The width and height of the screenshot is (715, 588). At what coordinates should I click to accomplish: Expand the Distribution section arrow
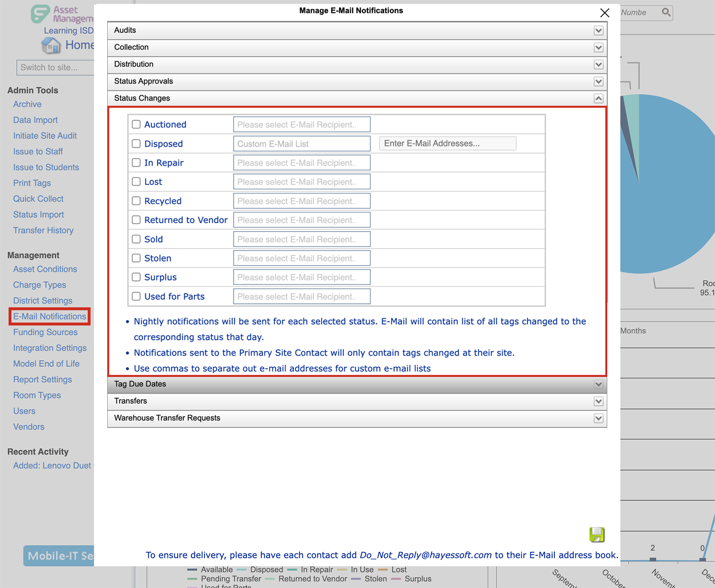point(599,64)
